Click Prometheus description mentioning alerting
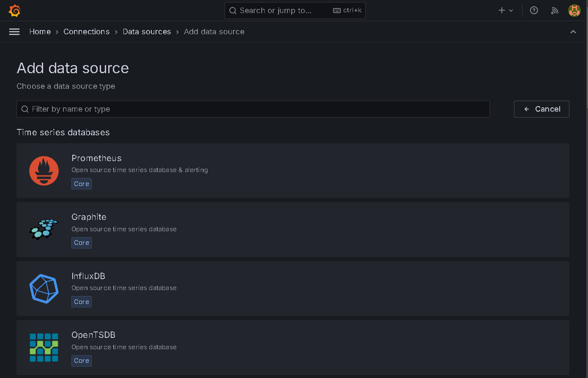The height and width of the screenshot is (378, 588). [139, 170]
